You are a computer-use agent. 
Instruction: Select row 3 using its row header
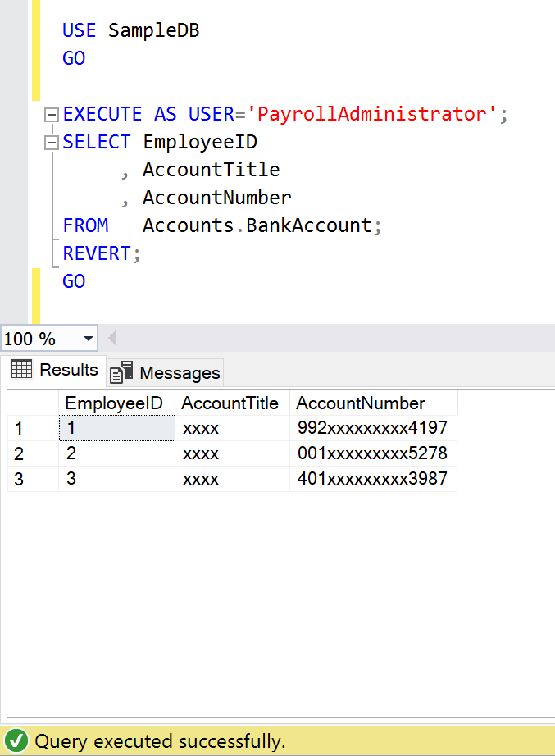click(x=32, y=479)
